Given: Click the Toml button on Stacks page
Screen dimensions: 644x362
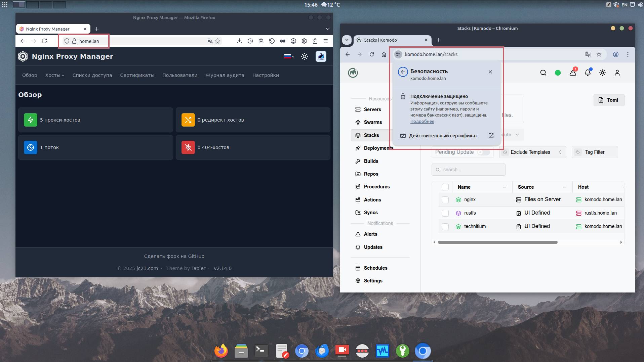Looking at the screenshot, I should pos(608,100).
